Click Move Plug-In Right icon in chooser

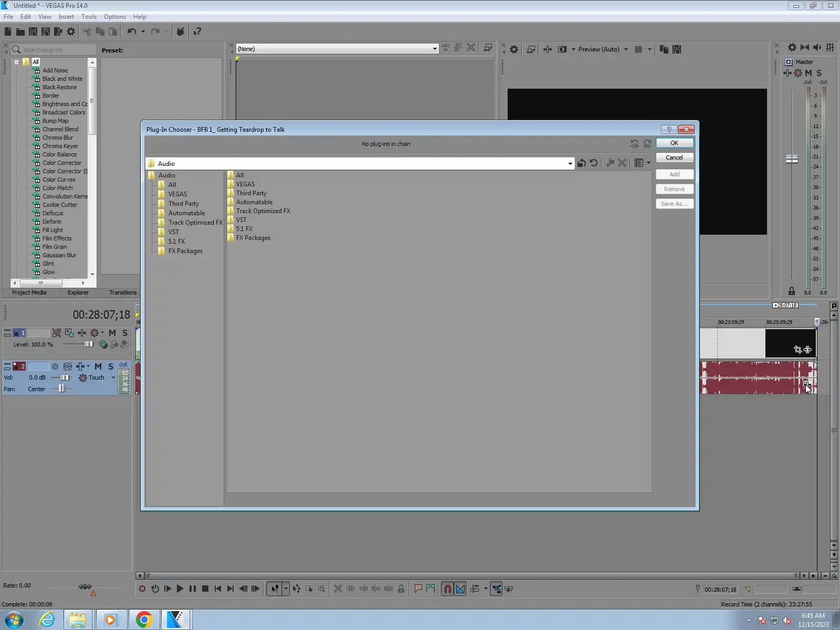647,144
